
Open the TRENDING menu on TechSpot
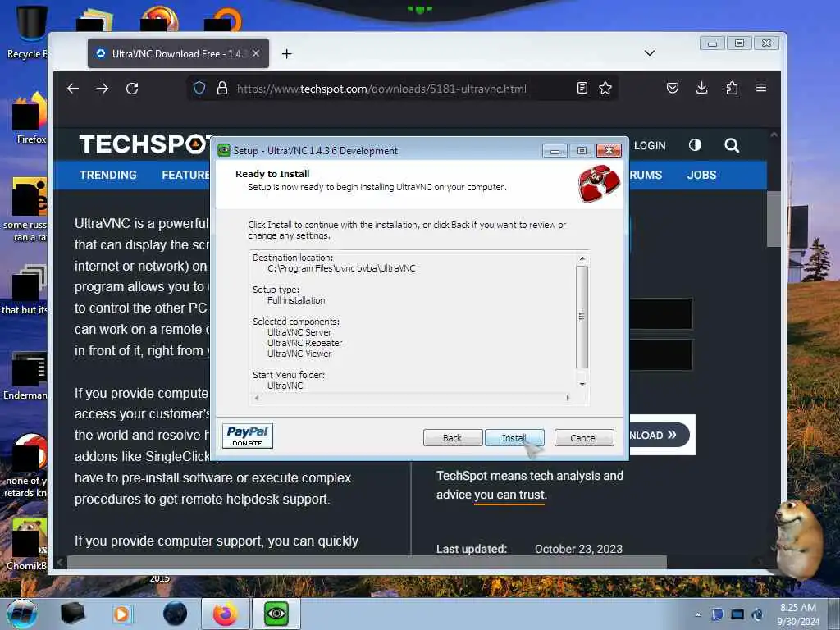point(108,176)
